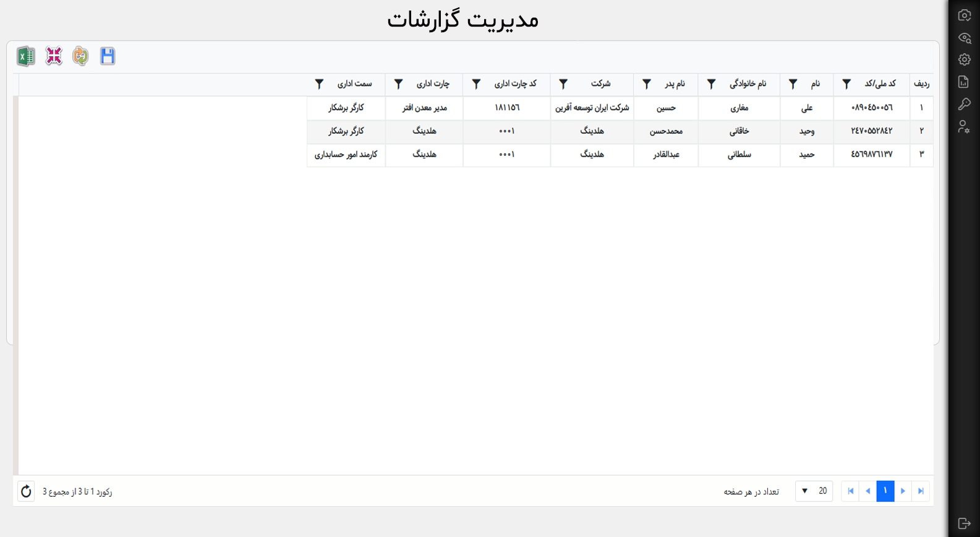
Task: Sort by the نام خانوادگی column header
Action: coord(748,84)
